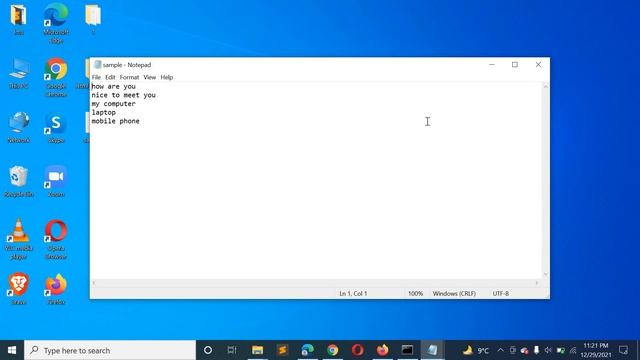Minimize the Notepad window
Screen dimensions: 640x360
coord(492,64)
